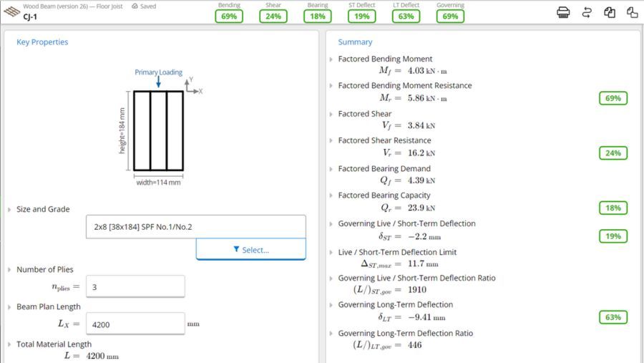Image resolution: width=644 pixels, height=363 pixels.
Task: Expand the Factored Shear Resistance row
Action: coord(331,140)
